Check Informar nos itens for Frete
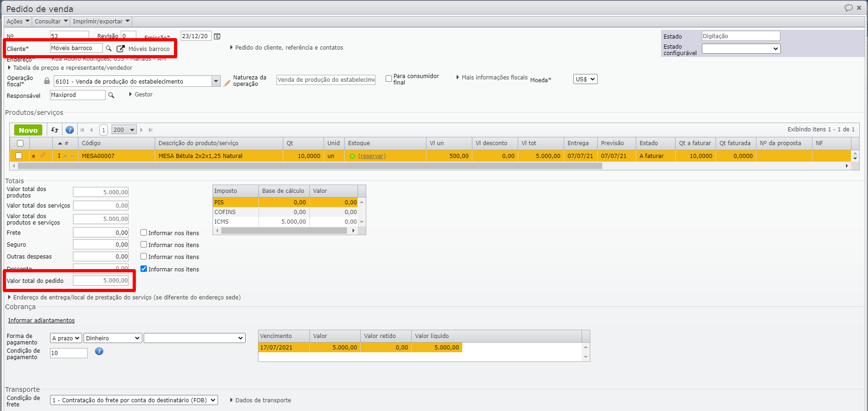Viewport: 868px width, 411px height. 144,233
